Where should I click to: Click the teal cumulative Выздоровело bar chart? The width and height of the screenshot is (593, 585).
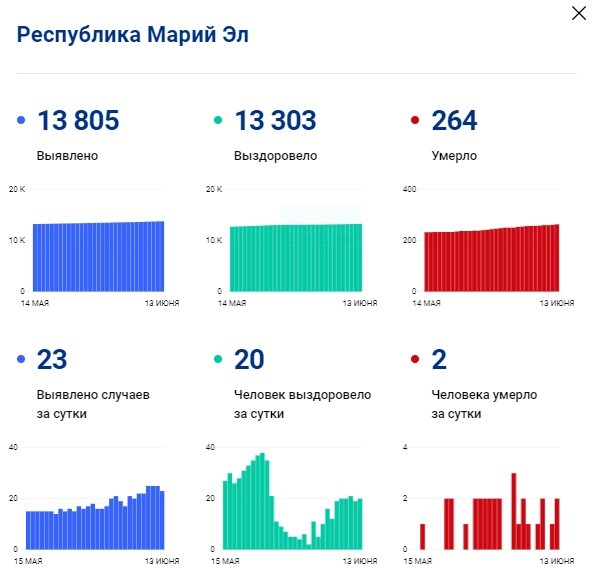pyautogui.click(x=296, y=258)
